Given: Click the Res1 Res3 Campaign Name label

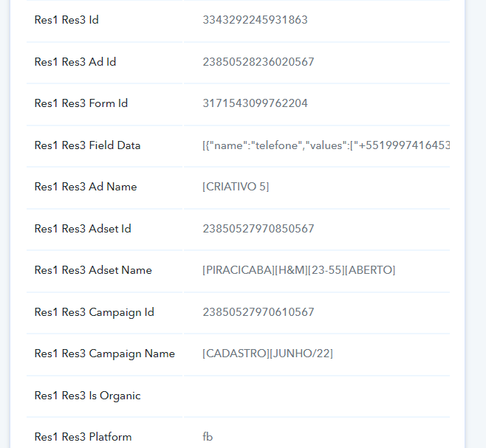Looking at the screenshot, I should [104, 354].
